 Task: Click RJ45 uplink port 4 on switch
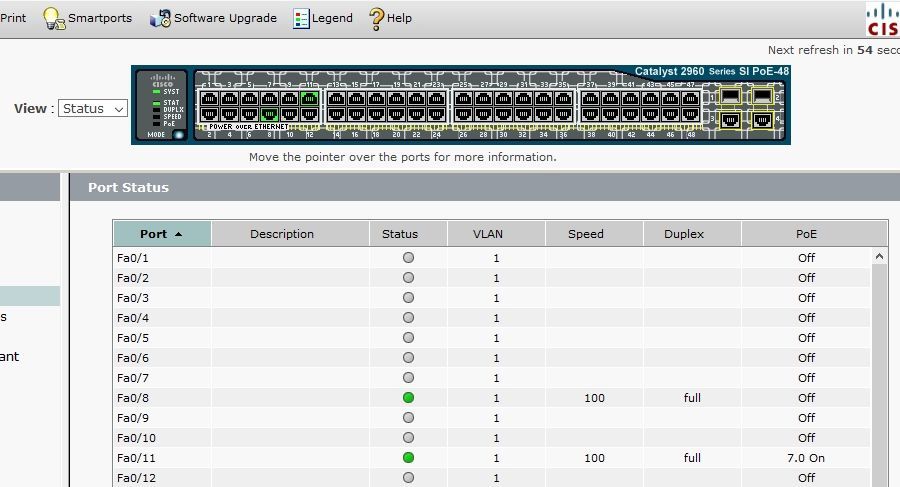[762, 121]
